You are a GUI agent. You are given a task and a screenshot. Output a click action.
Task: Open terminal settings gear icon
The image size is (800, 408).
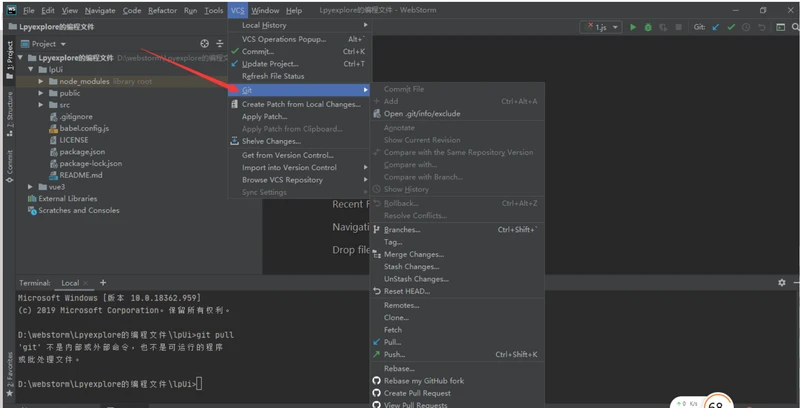(782, 283)
